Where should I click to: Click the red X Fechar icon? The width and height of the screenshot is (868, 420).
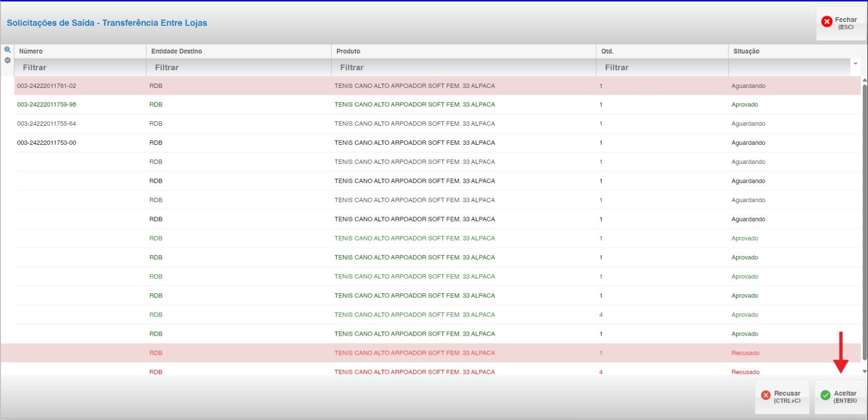pyautogui.click(x=827, y=22)
